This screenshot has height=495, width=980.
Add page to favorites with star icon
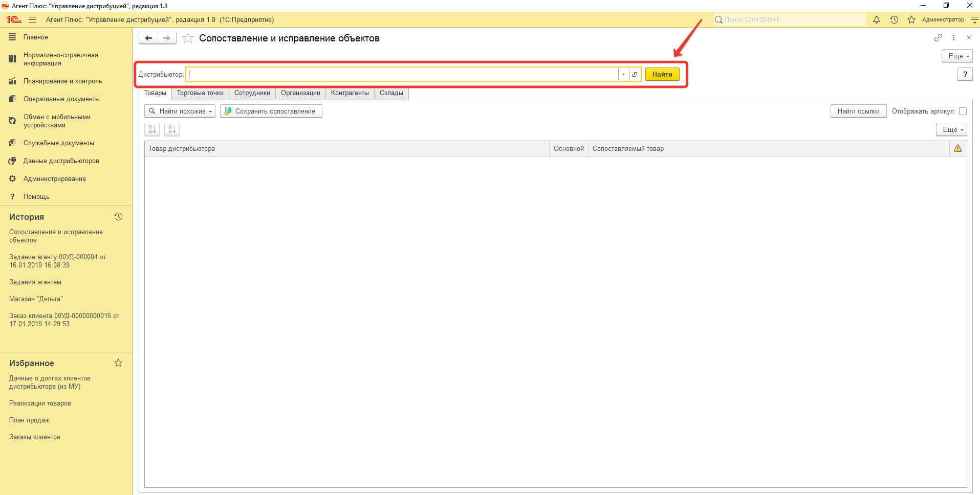[188, 38]
